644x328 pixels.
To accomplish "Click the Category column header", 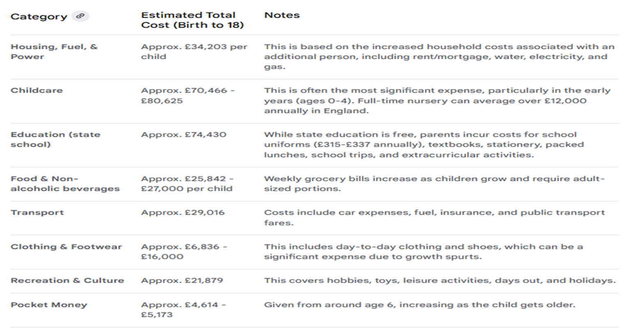I will 39,17.
